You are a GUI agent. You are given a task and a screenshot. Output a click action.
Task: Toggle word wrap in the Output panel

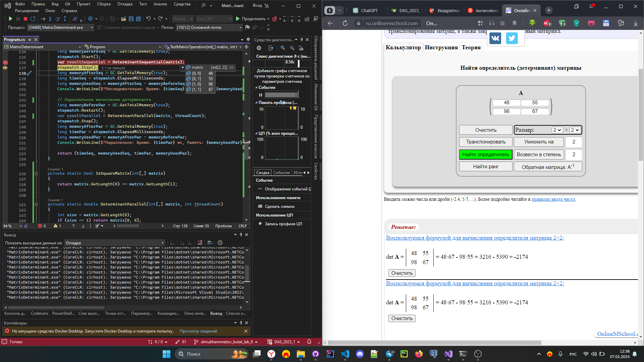[x=210, y=243]
